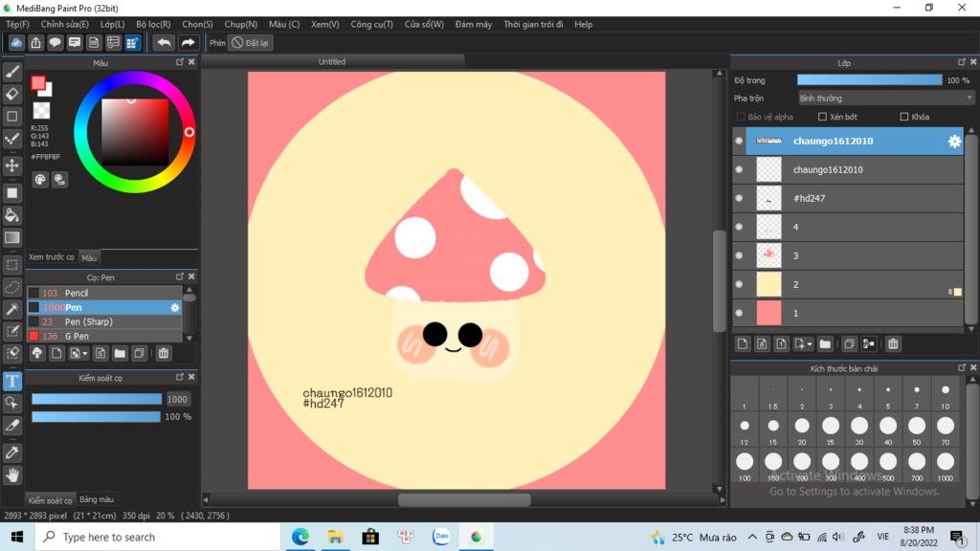Click the foreground color swatch
Viewport: 980px width, 551px height.
click(x=38, y=83)
